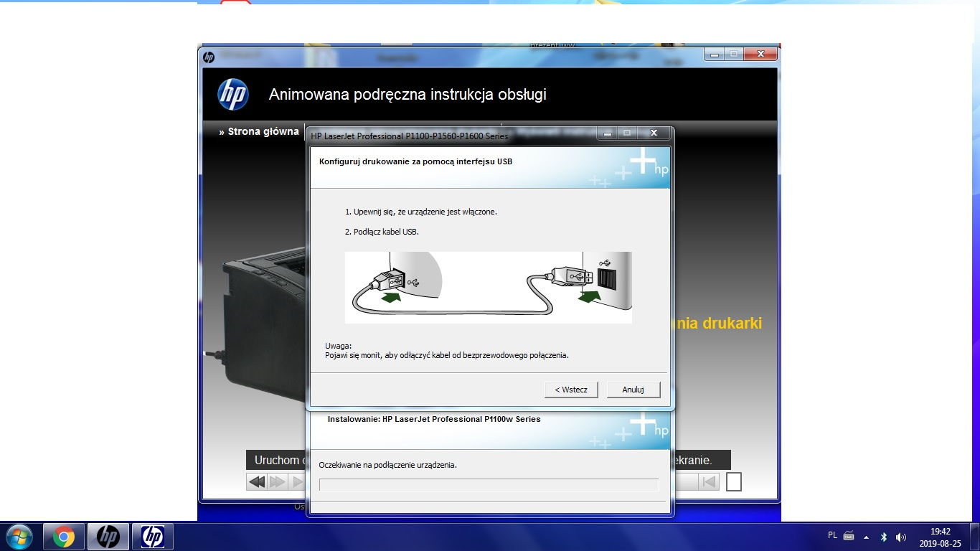Open the Bluetooth tray icon
This screenshot has height=551, width=980.
click(884, 537)
